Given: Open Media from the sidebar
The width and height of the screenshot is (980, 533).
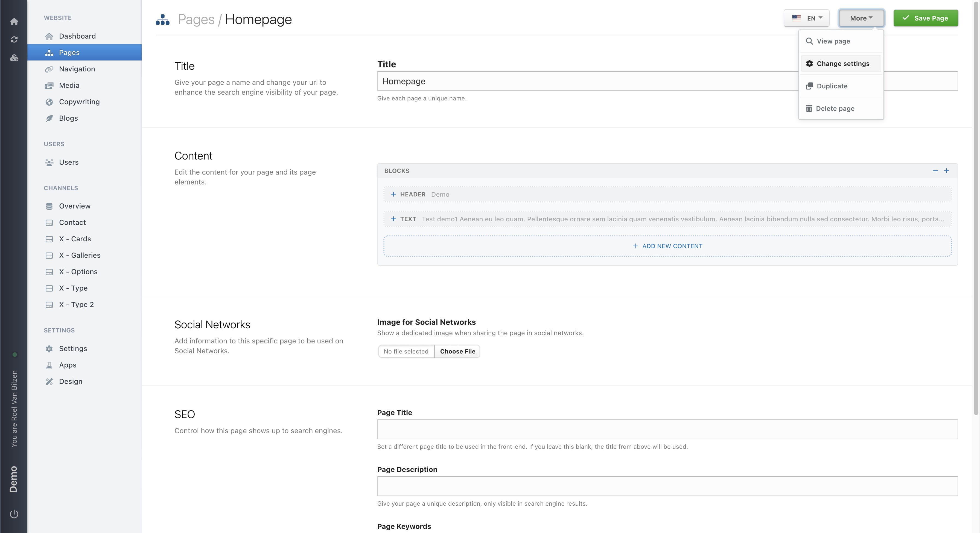Looking at the screenshot, I should 69,85.
